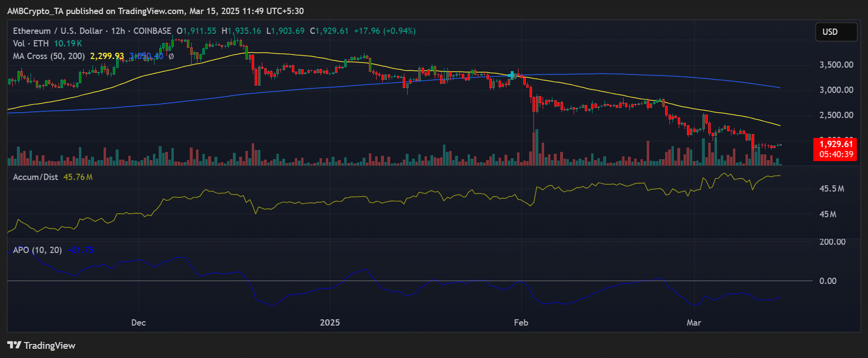Click the Vol · ETH indicator label

[31, 44]
